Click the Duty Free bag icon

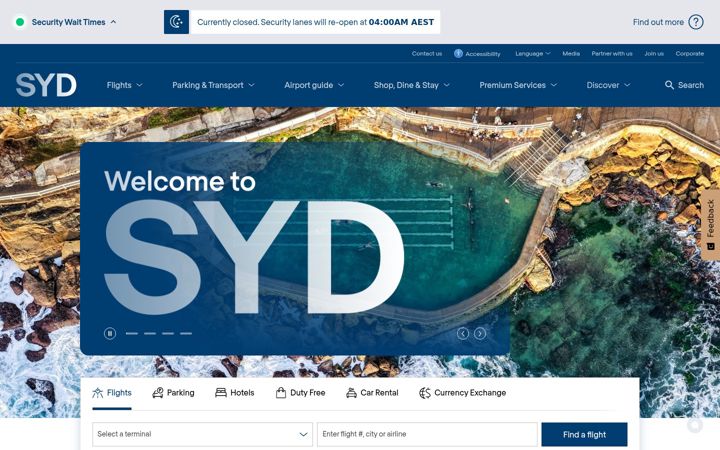(x=281, y=393)
